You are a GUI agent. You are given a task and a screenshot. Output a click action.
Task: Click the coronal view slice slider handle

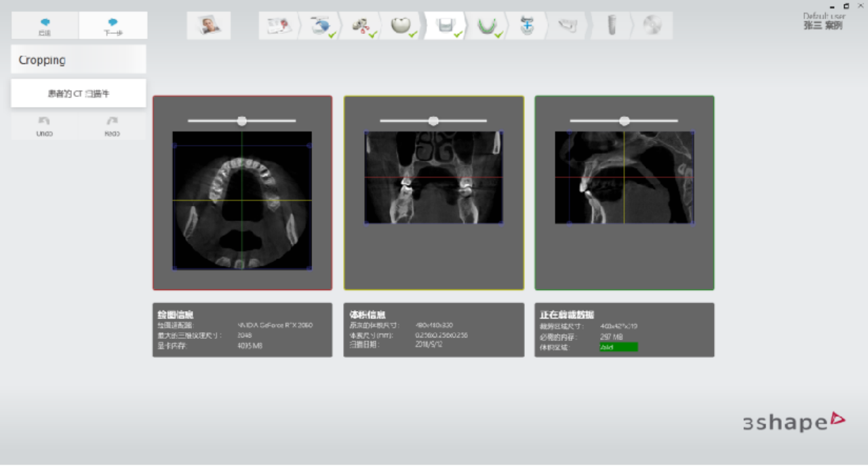coord(433,121)
